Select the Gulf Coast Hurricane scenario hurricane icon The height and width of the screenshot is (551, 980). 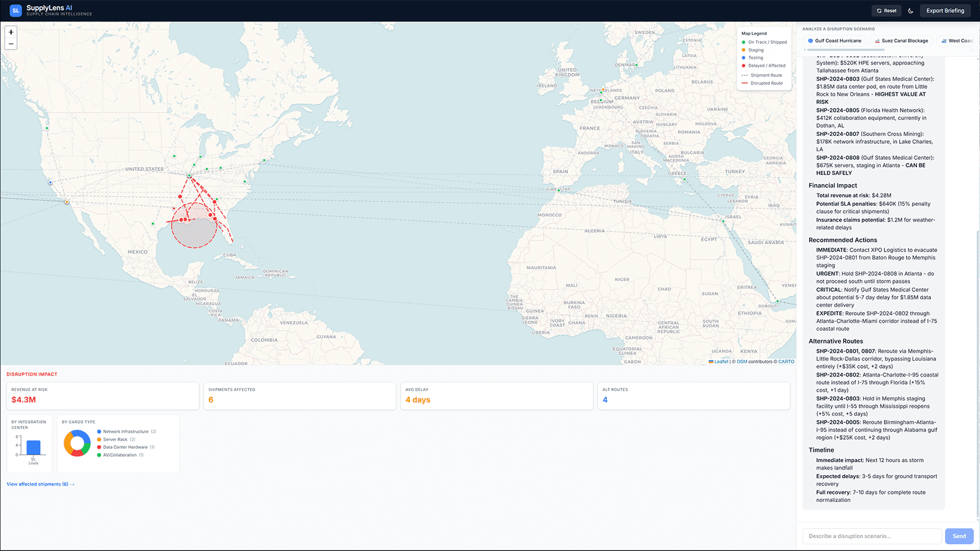pos(811,40)
